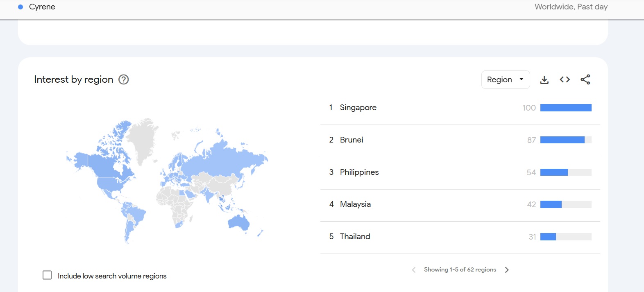Open Thailand region entry

coord(355,237)
